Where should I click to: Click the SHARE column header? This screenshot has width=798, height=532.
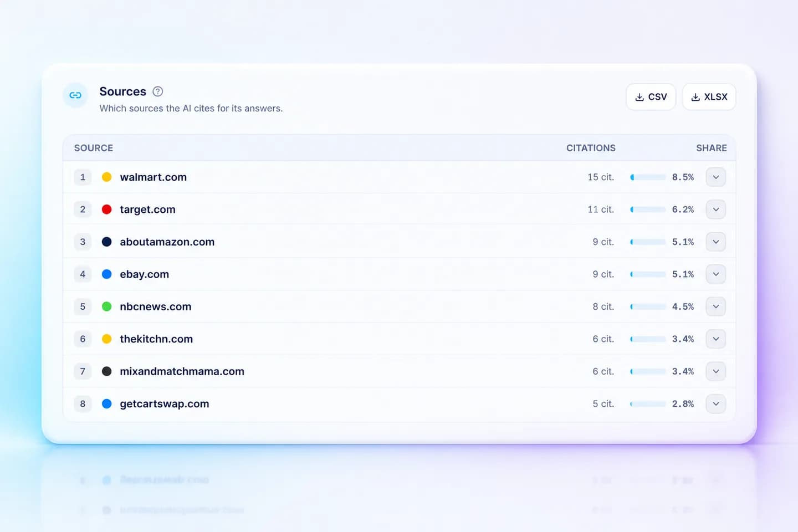point(712,148)
